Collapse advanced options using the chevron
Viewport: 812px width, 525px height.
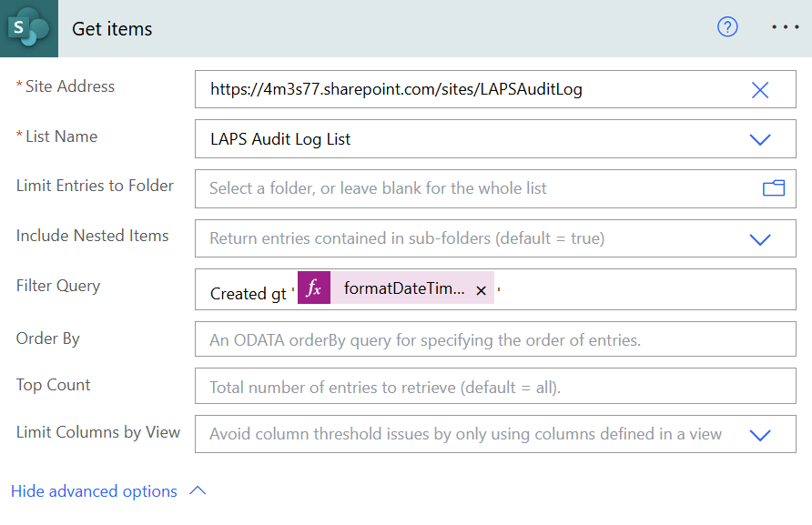198,491
